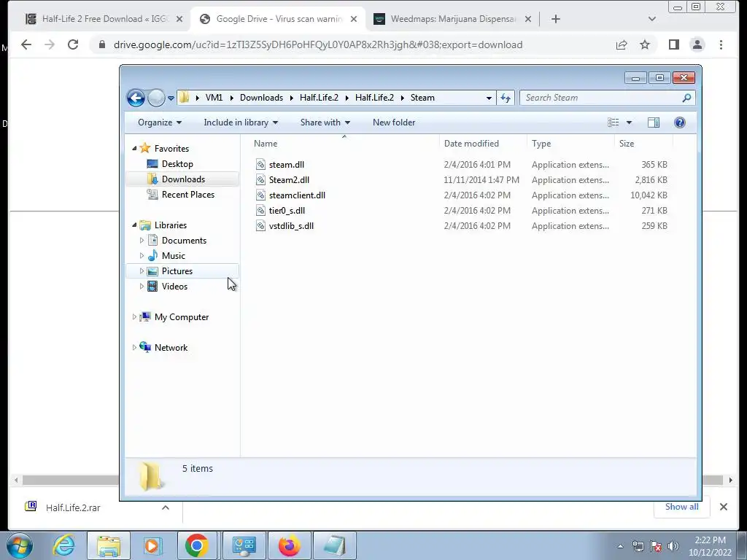Select the steam.dll file
The width and height of the screenshot is (747, 560).
[286, 165]
